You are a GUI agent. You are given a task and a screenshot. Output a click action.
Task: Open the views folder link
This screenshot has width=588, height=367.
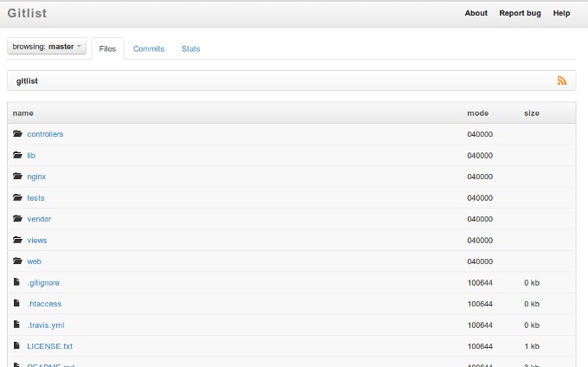(x=37, y=241)
